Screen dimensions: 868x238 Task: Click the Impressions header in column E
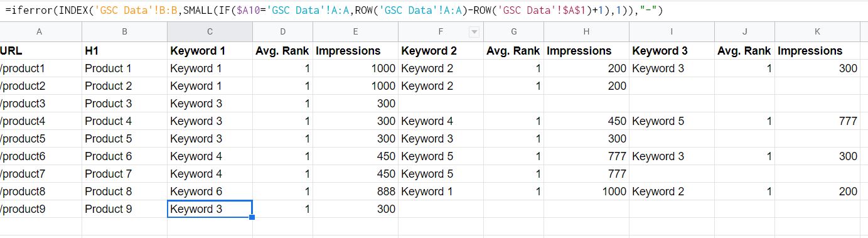pyautogui.click(x=356, y=51)
